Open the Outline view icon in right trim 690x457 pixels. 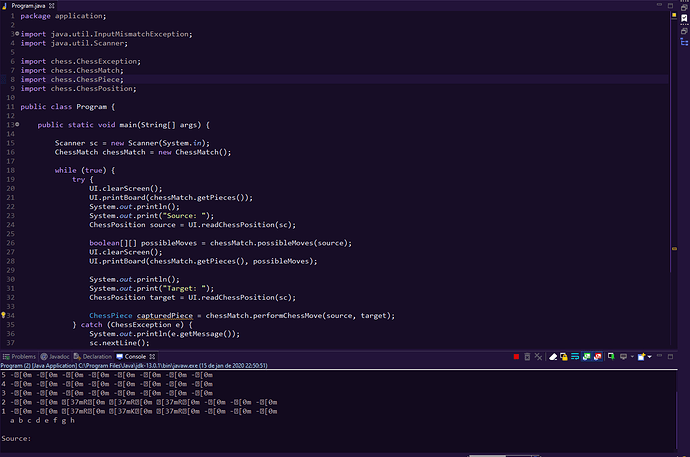684,42
